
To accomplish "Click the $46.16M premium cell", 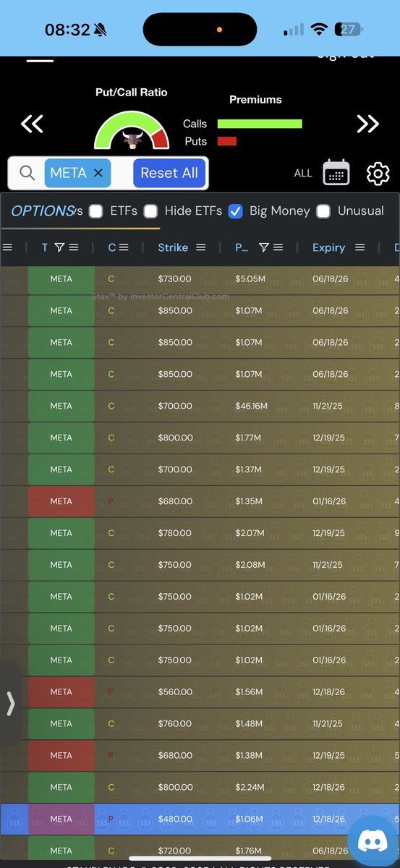I will click(x=252, y=406).
